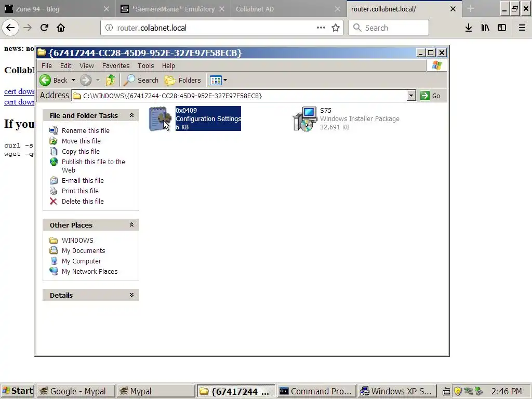Open browser Downloads arrow icon
Screen dimensions: 532x399
[469, 28]
